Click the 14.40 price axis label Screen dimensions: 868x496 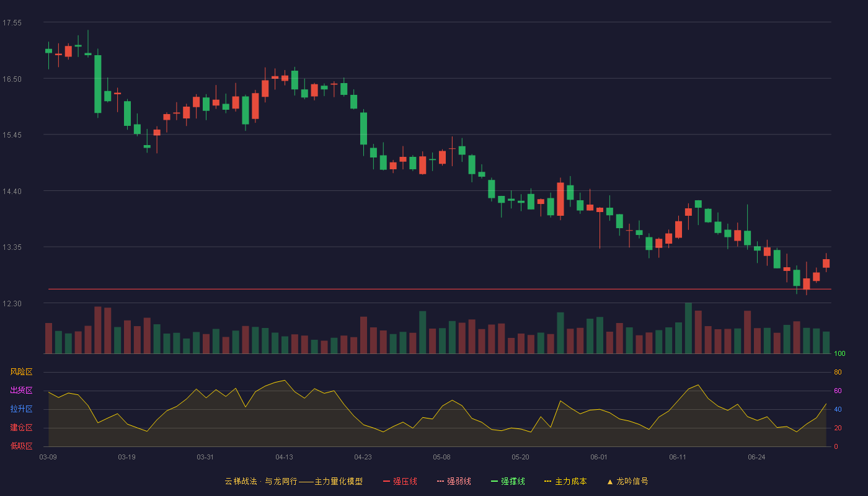[x=12, y=192]
